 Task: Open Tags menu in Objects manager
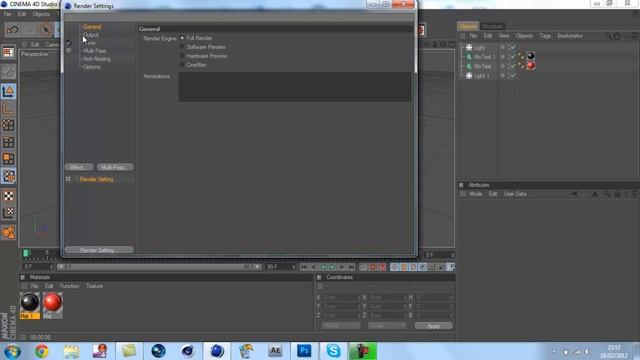pyautogui.click(x=545, y=36)
